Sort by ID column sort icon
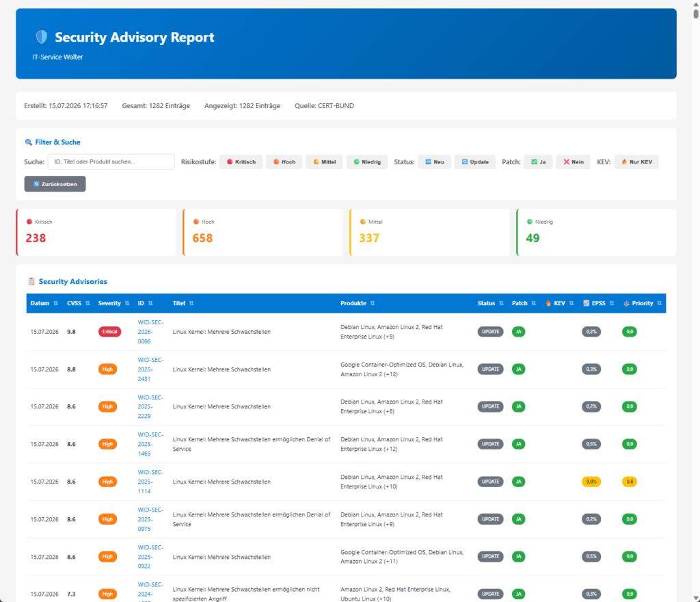The height and width of the screenshot is (602, 700). [x=150, y=303]
